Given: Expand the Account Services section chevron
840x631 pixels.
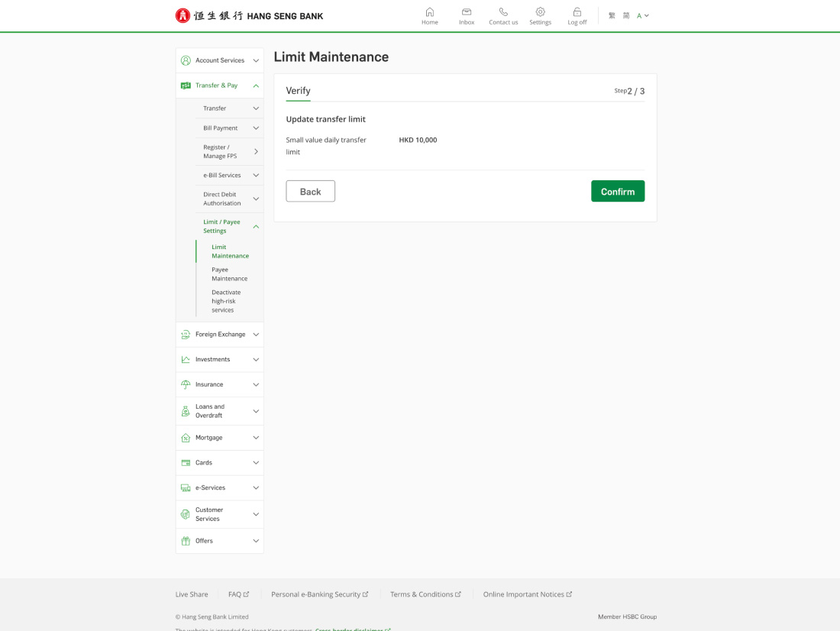Looking at the screenshot, I should 256,60.
